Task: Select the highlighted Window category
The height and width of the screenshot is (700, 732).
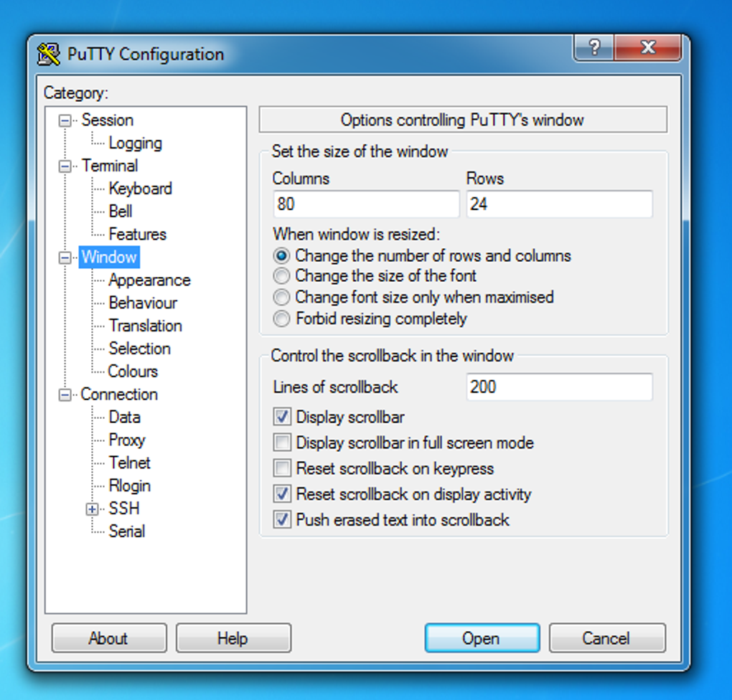Action: tap(109, 257)
